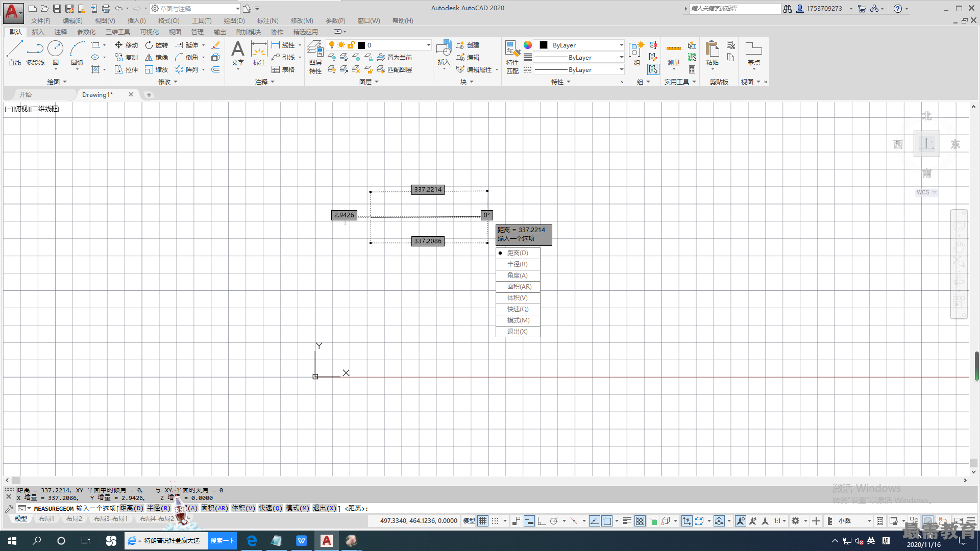
Task: Toggle lineweight display in status bar
Action: pyautogui.click(x=627, y=521)
